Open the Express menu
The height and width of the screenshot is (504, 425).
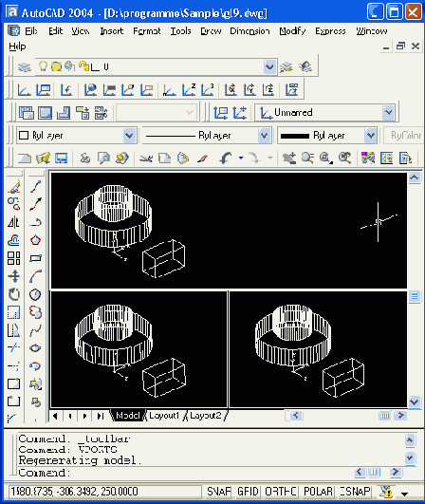click(x=330, y=31)
